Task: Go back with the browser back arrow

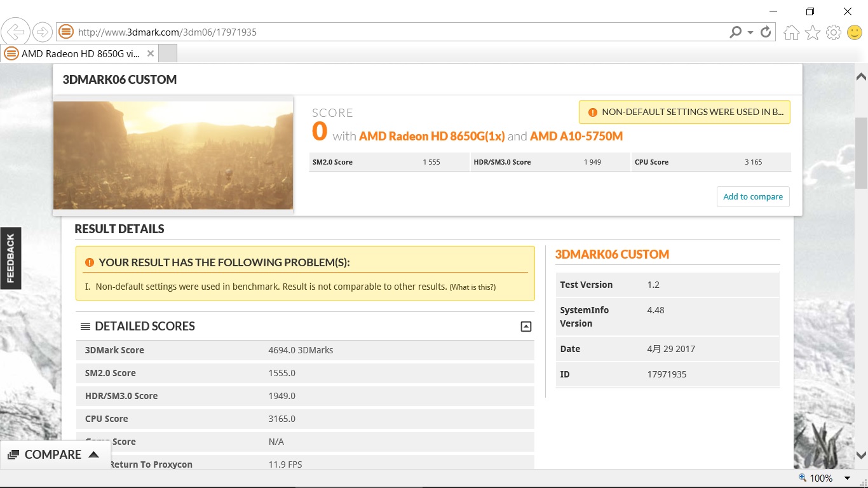Action: (16, 32)
